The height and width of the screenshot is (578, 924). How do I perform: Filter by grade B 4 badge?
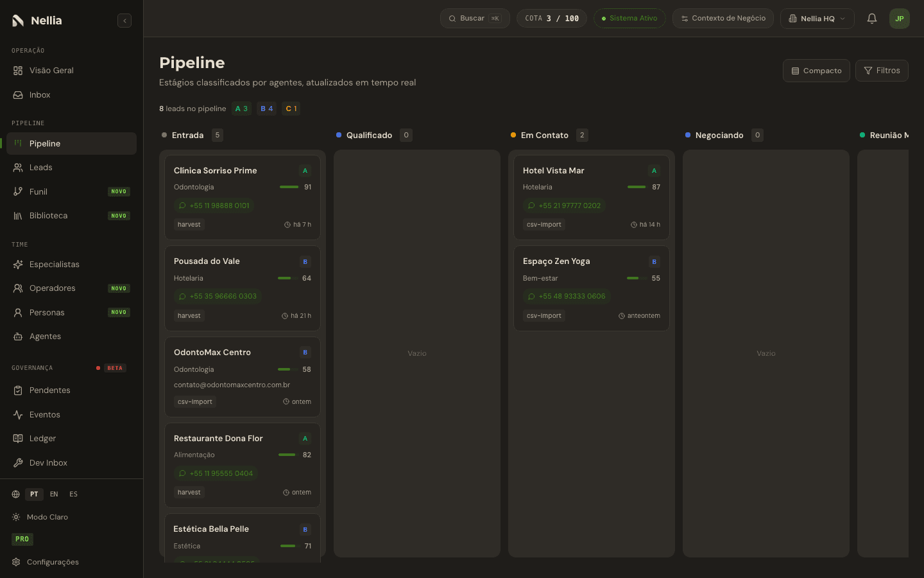point(266,109)
